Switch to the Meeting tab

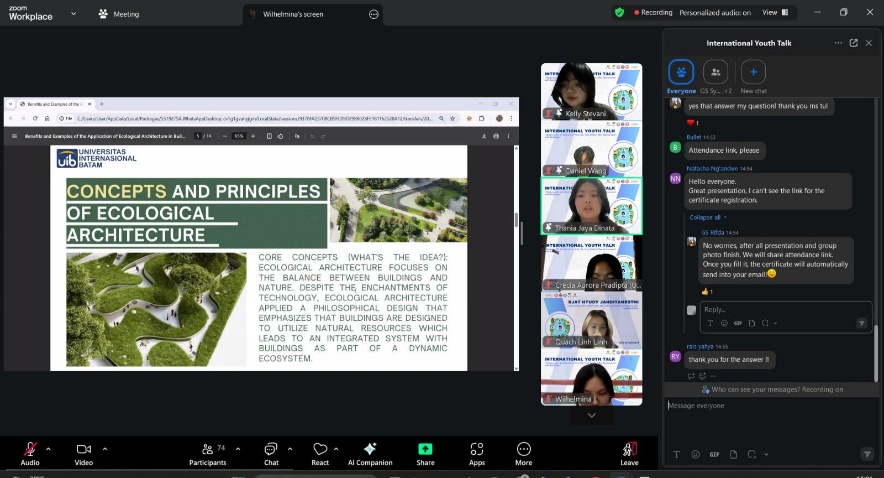pos(119,14)
